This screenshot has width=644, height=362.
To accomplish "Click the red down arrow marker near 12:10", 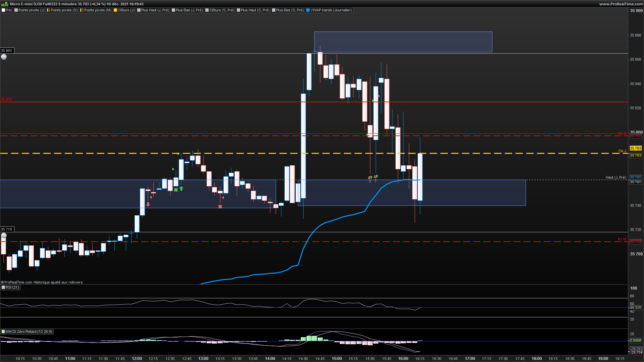I will [148, 204].
